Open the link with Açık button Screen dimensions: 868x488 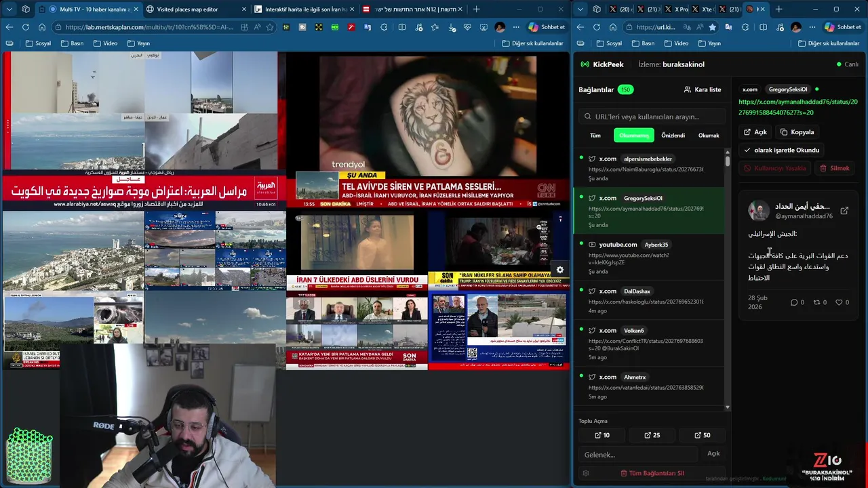click(x=755, y=132)
